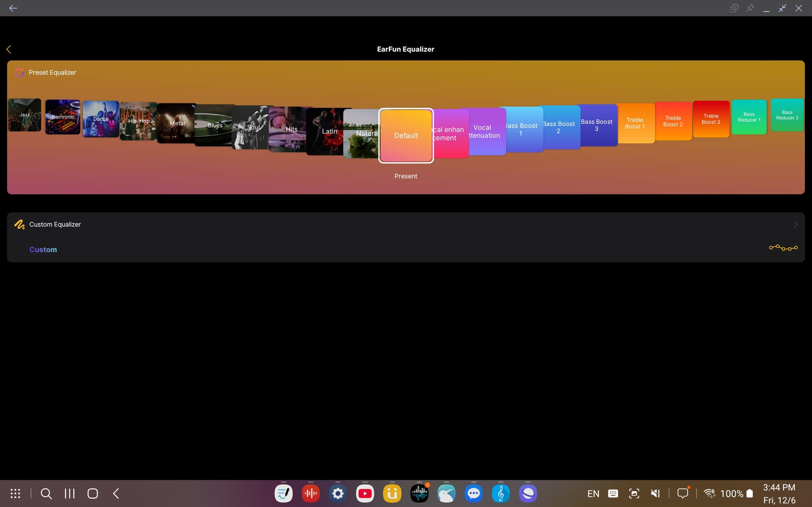Toggle the on-screen keyboard icon
The height and width of the screenshot is (507, 812).
click(613, 494)
